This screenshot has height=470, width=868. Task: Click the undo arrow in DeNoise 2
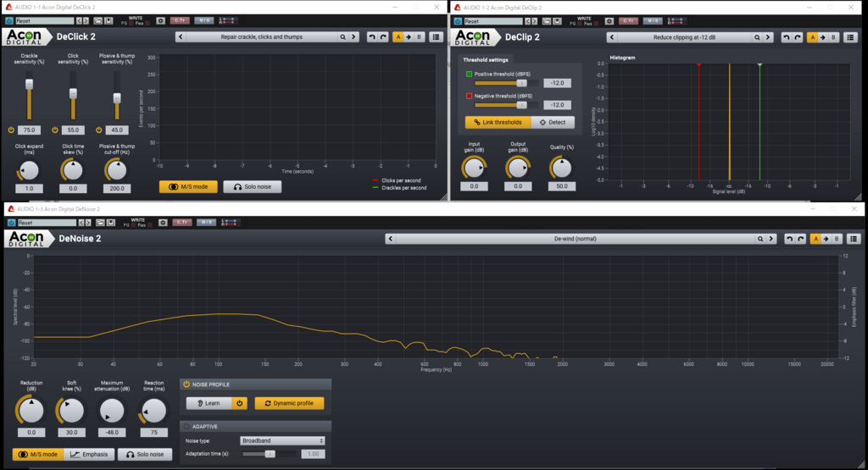point(789,239)
